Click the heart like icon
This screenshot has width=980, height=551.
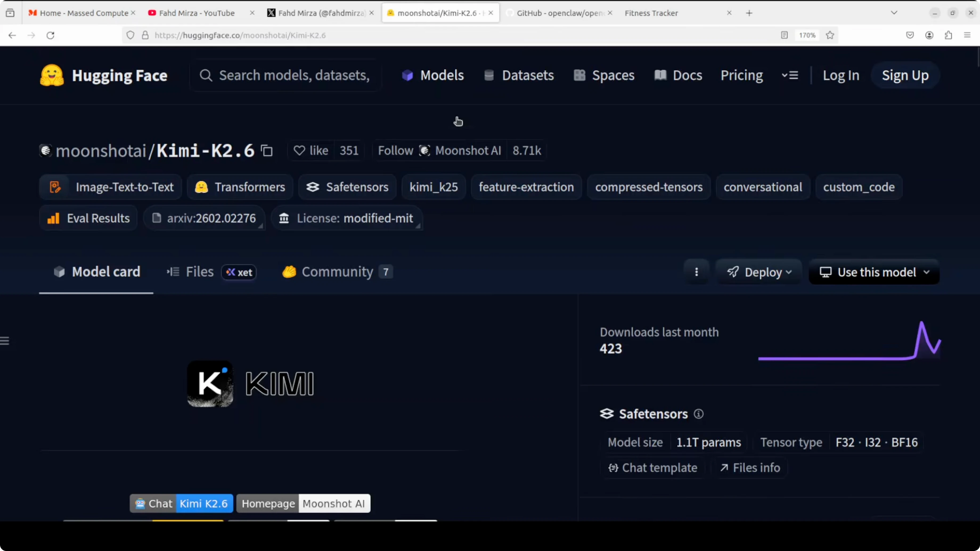[299, 151]
